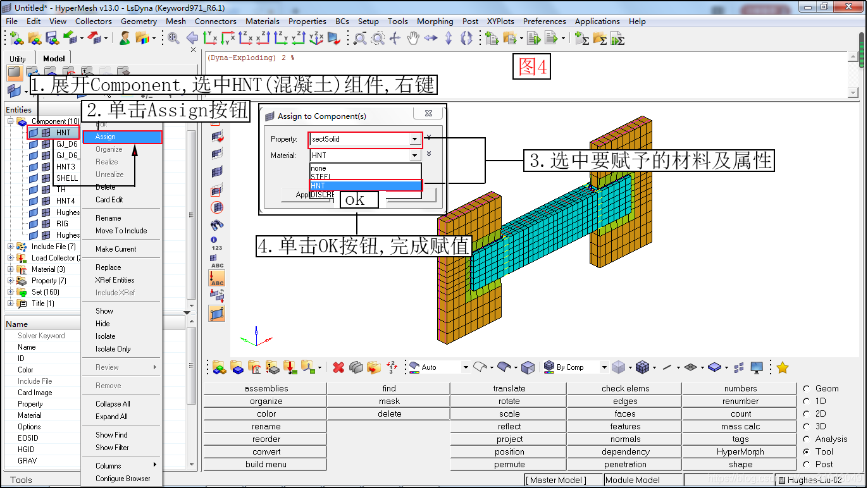This screenshot has width=868, height=490.
Task: Switch to the Utility tab
Action: tap(18, 59)
